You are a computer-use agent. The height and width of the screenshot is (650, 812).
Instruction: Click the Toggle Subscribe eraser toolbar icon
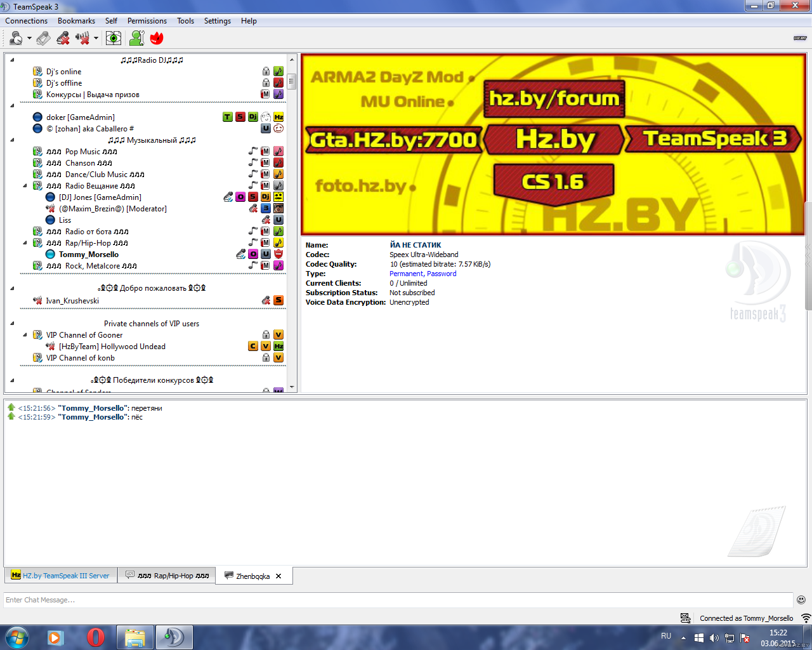pyautogui.click(x=43, y=38)
